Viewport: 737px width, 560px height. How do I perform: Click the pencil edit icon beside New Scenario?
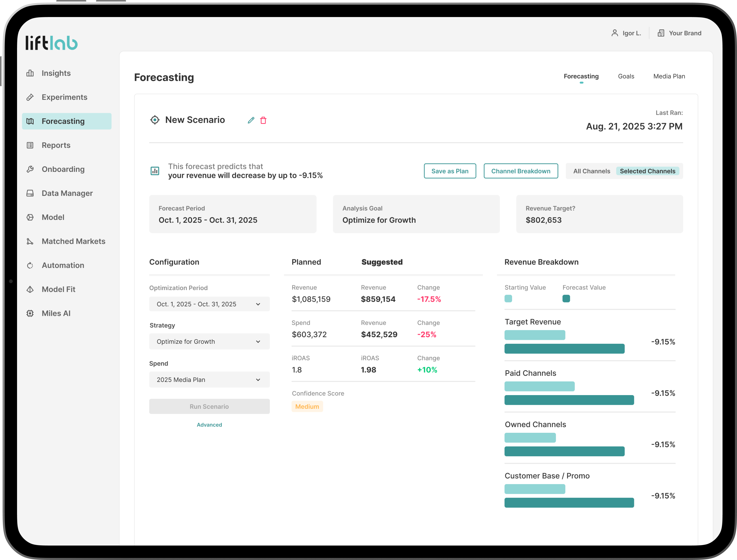tap(251, 120)
